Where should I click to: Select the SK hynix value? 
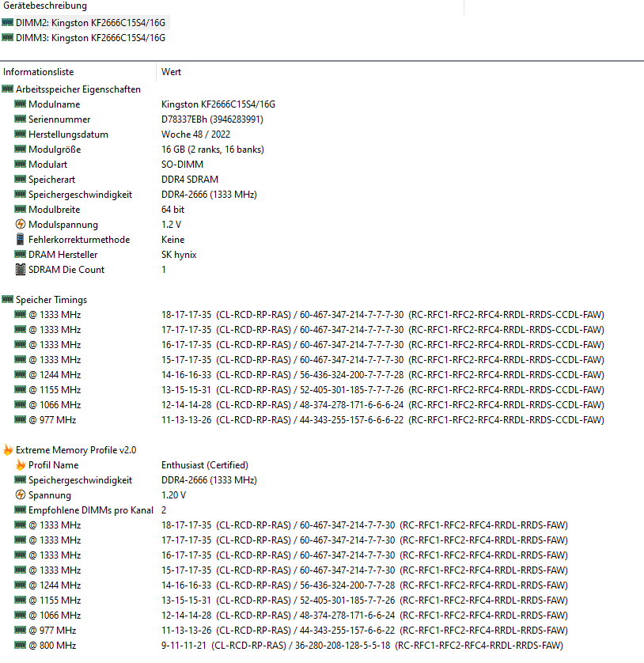coord(179,255)
